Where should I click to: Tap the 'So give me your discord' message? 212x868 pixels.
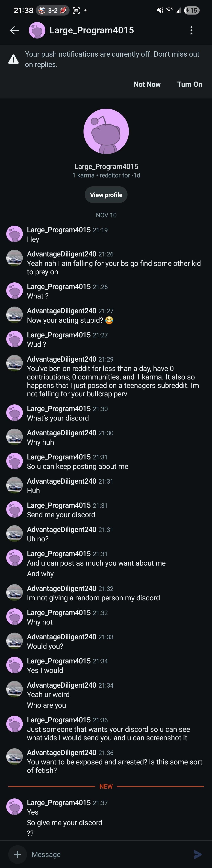(x=64, y=823)
